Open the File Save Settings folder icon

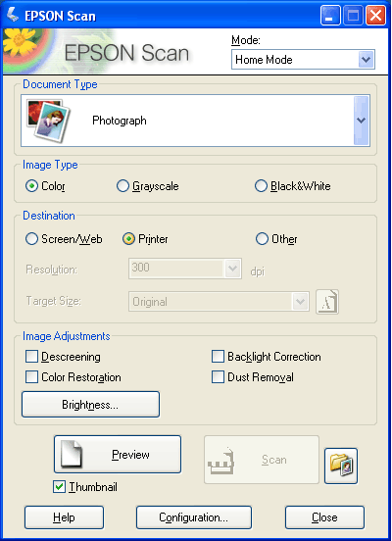pyautogui.click(x=341, y=466)
